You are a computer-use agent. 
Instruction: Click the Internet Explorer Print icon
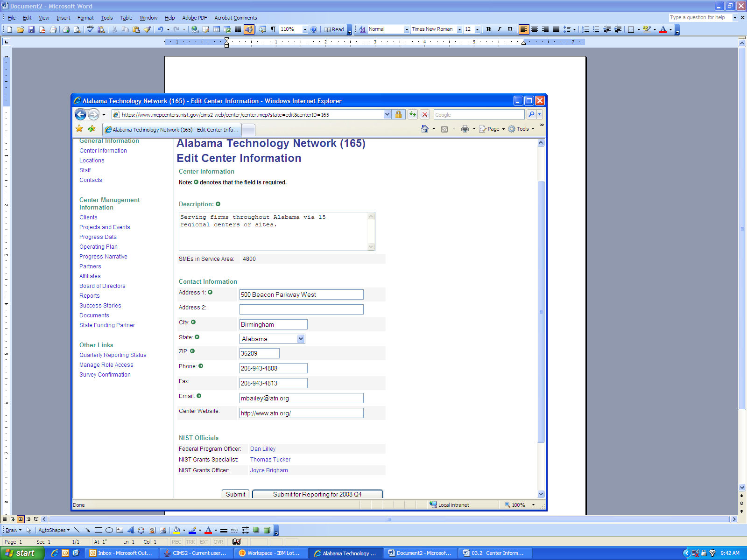pyautogui.click(x=465, y=129)
